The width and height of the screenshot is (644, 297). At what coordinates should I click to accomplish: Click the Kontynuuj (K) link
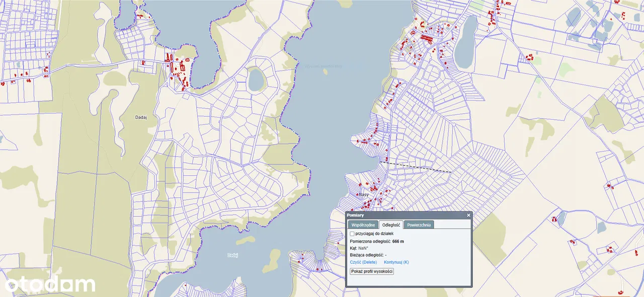tap(396, 262)
